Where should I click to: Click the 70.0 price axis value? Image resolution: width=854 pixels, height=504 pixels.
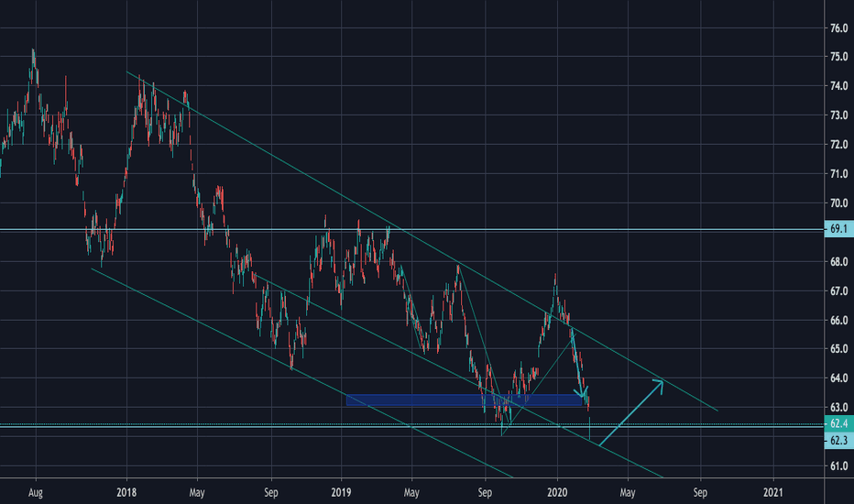(838, 203)
